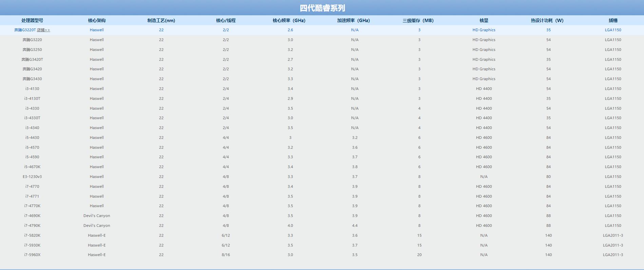Select the 奔腾G3420 row name

coord(32,69)
